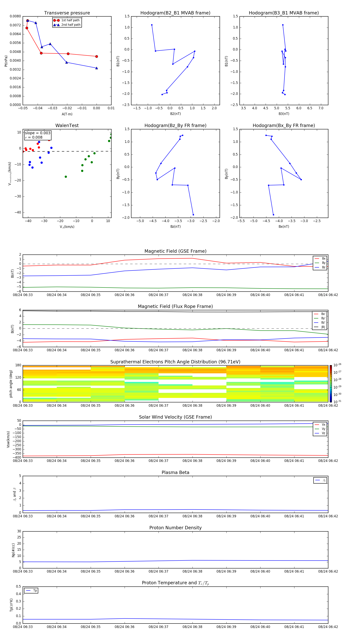Click the 'Vsw(km/s)' axis label
This screenshot has width=351, height=644.
[x=8, y=439]
